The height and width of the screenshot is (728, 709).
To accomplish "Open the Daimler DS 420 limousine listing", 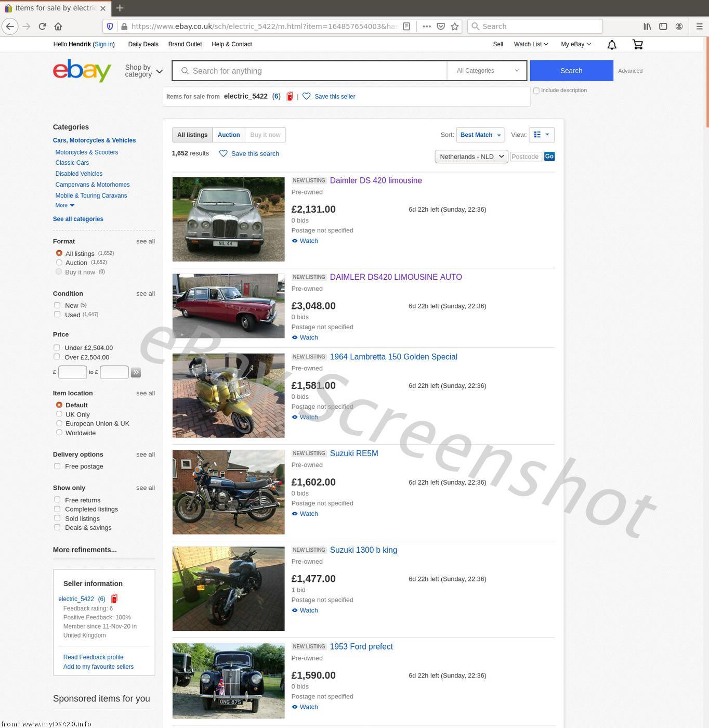I will (x=375, y=180).
